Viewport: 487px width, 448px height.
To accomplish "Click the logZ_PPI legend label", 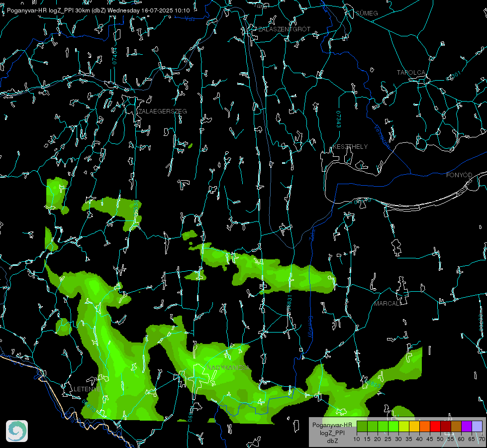I will click(332, 433).
